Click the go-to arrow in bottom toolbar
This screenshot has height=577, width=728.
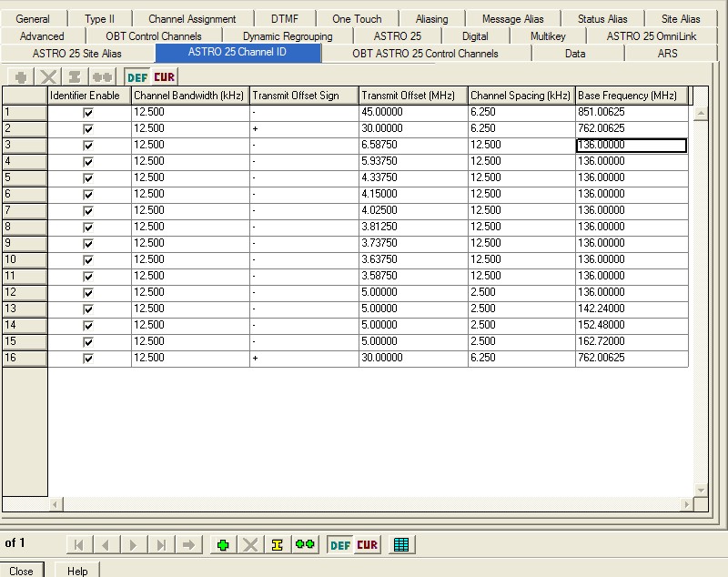click(x=188, y=544)
